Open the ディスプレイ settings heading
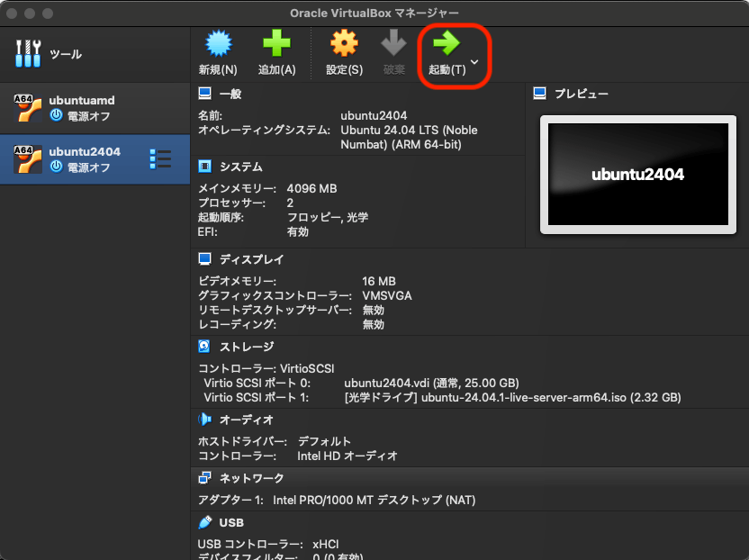This screenshot has width=749, height=560. pyautogui.click(x=252, y=259)
